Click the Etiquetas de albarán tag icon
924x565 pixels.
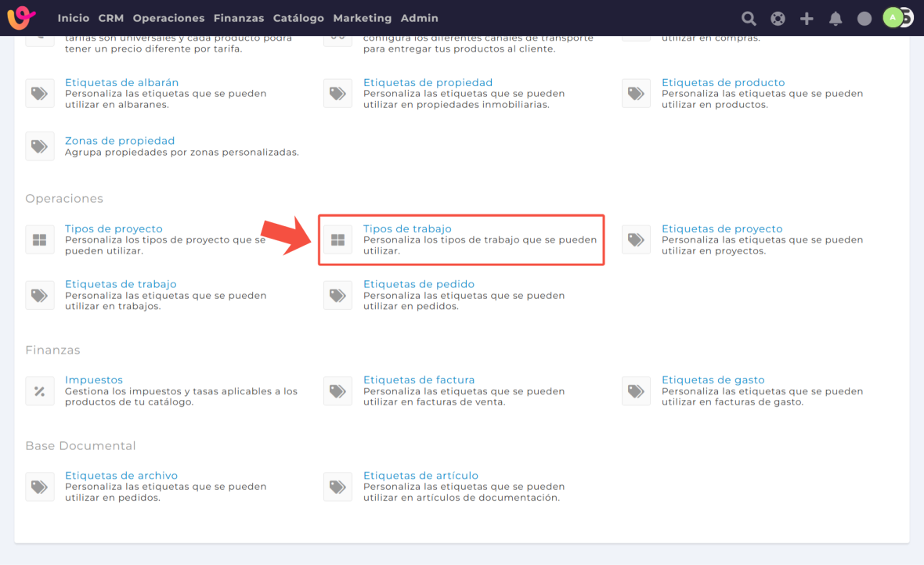[40, 93]
